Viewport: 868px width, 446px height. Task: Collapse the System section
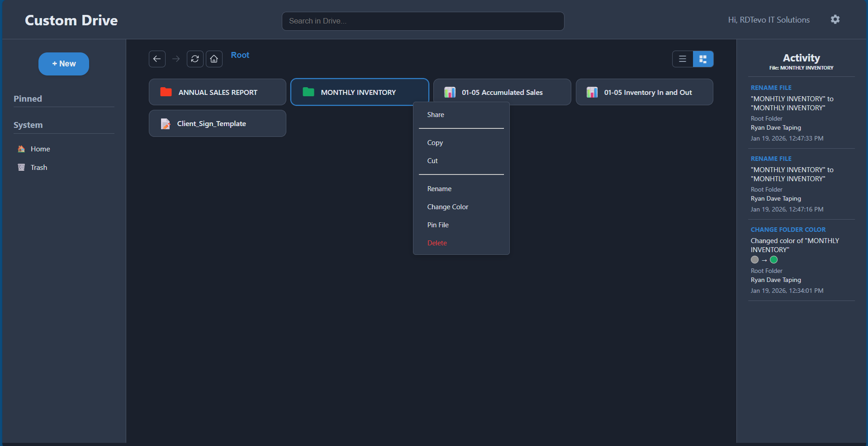click(28, 125)
